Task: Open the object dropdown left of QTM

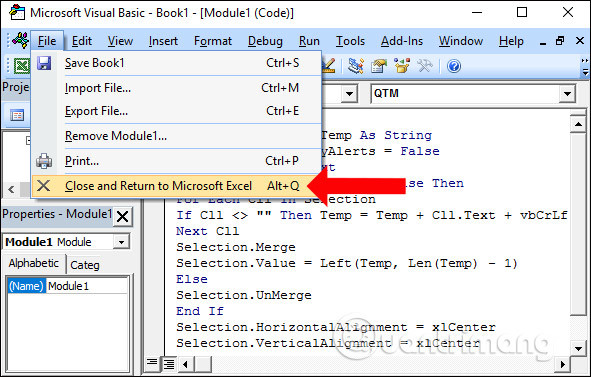Action: pos(349,93)
